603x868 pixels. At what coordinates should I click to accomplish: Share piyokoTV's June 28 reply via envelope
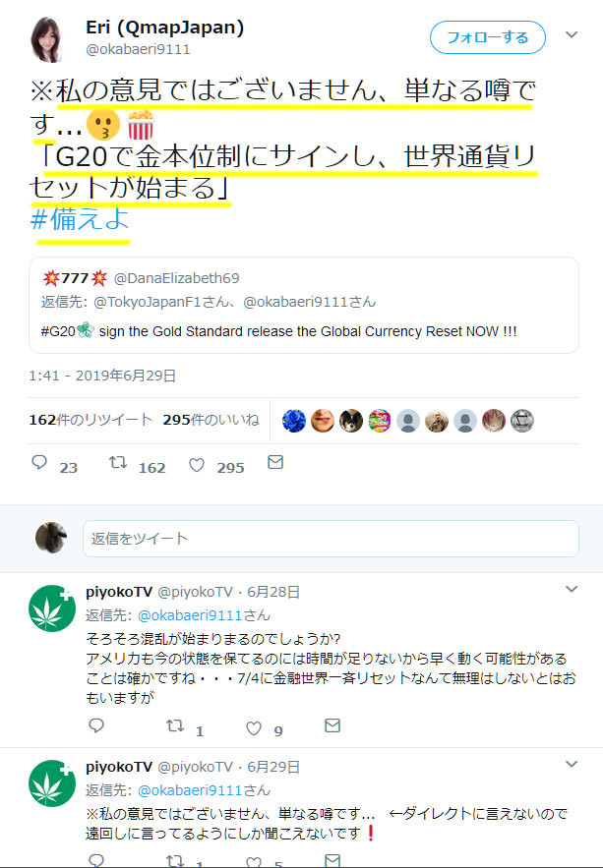[x=332, y=725]
